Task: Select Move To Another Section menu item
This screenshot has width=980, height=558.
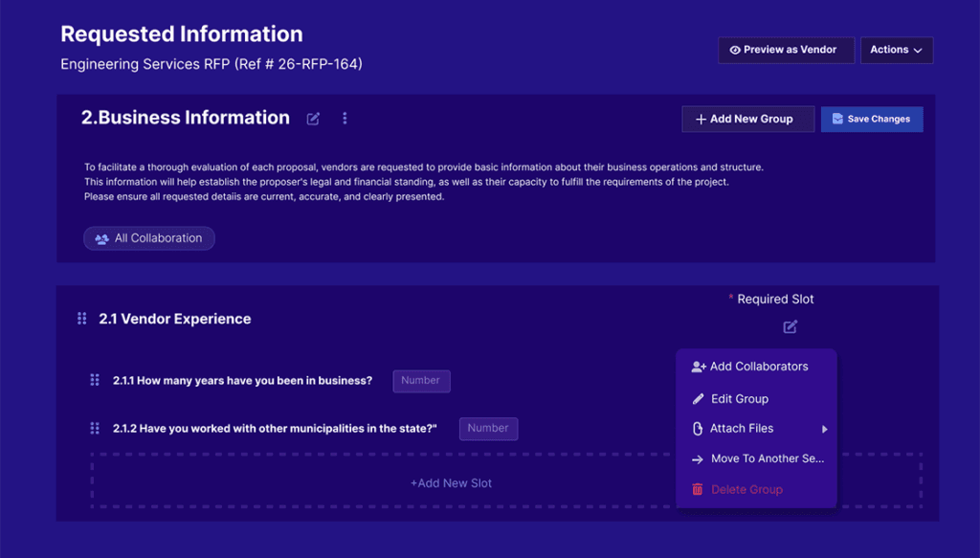Action: click(x=766, y=458)
